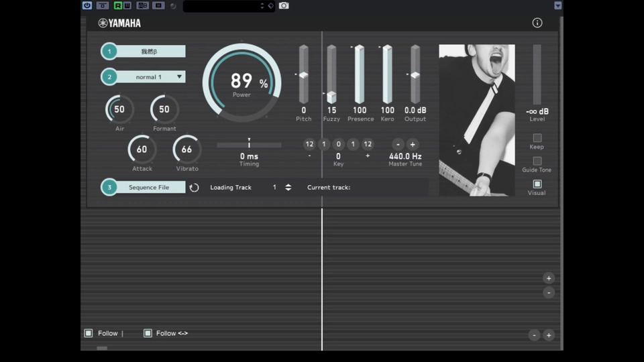Click the 89 % power value

(x=249, y=81)
